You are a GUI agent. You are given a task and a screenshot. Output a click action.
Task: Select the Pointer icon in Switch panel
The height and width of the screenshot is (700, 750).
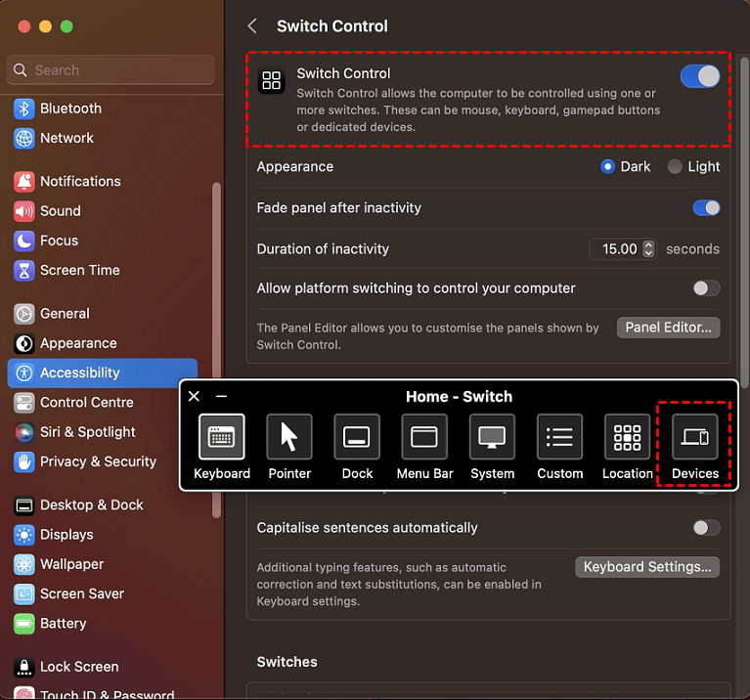(289, 437)
